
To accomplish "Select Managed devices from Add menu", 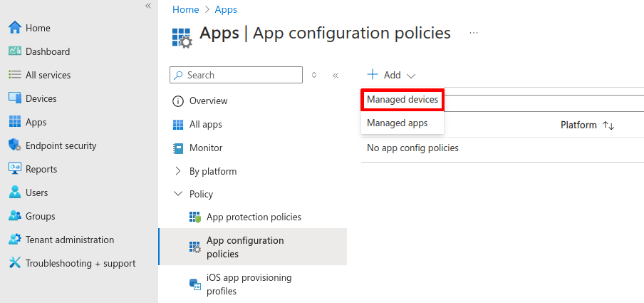I will [x=402, y=100].
